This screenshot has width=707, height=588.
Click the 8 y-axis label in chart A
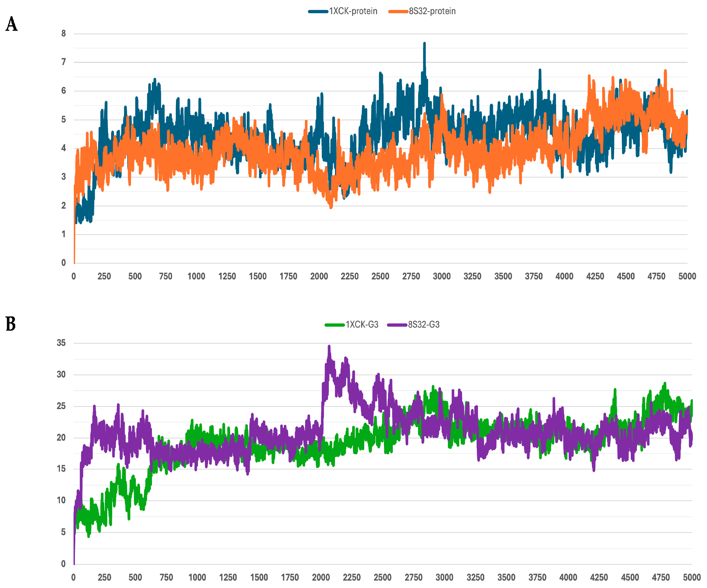click(64, 33)
